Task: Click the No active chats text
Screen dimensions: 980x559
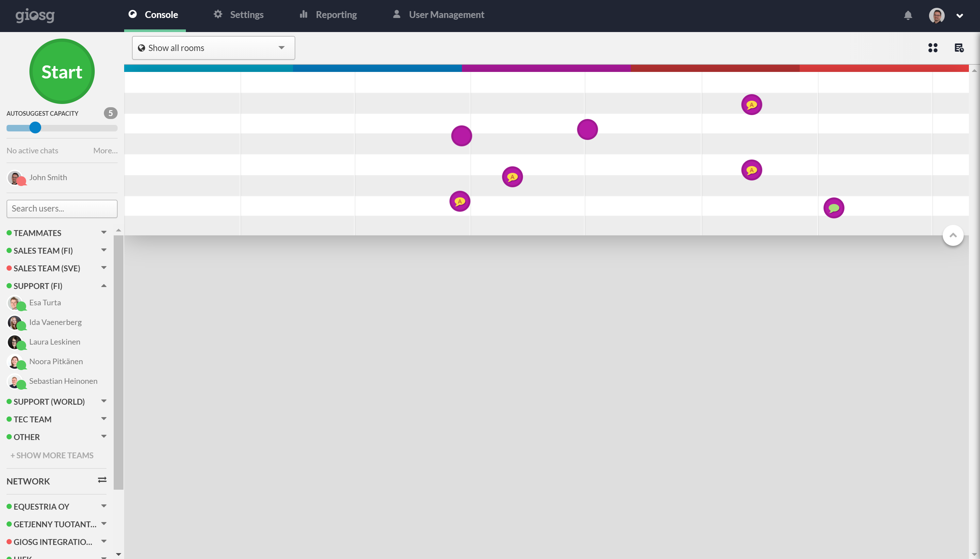Action: point(32,150)
